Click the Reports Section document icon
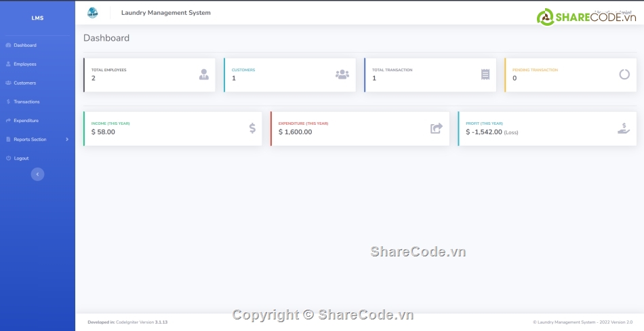Viewport: 644px width, 331px height. (x=8, y=140)
